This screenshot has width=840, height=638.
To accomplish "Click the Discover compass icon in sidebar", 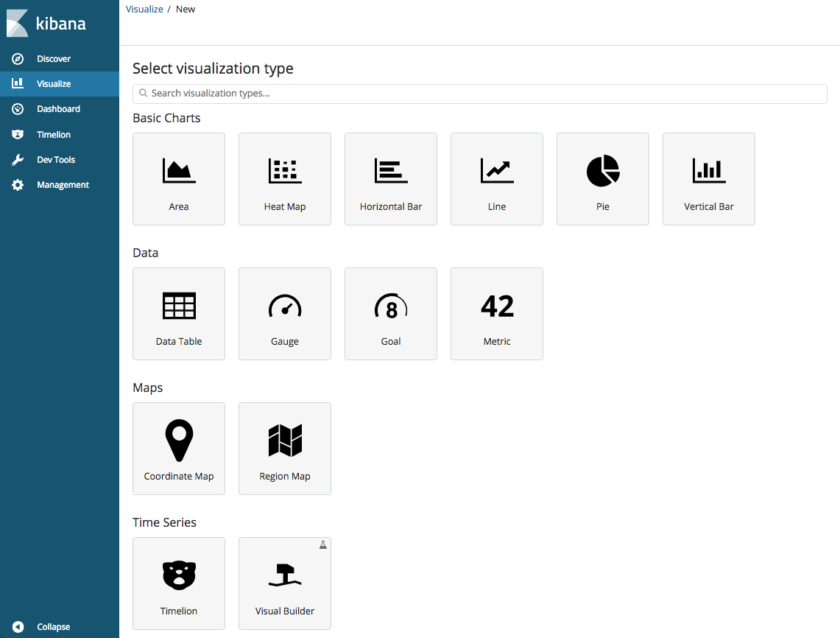I will pos(18,59).
